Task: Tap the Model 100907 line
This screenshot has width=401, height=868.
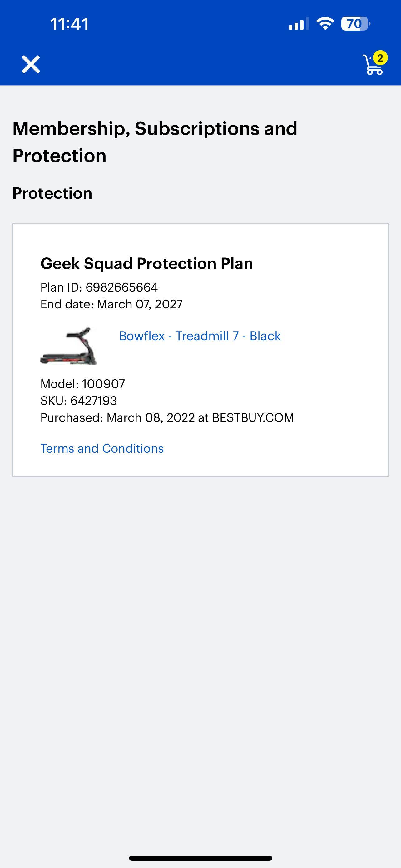Action: 82,384
